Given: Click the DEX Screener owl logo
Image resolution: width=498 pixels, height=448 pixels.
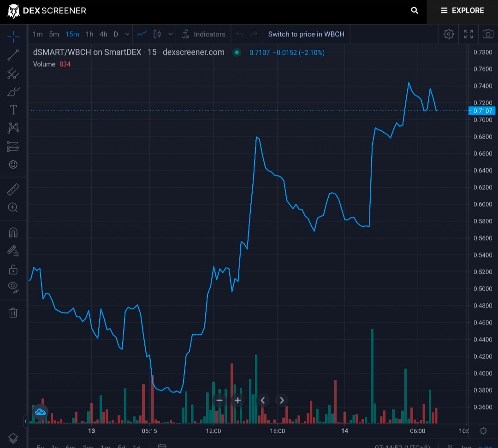Looking at the screenshot, I should point(14,11).
